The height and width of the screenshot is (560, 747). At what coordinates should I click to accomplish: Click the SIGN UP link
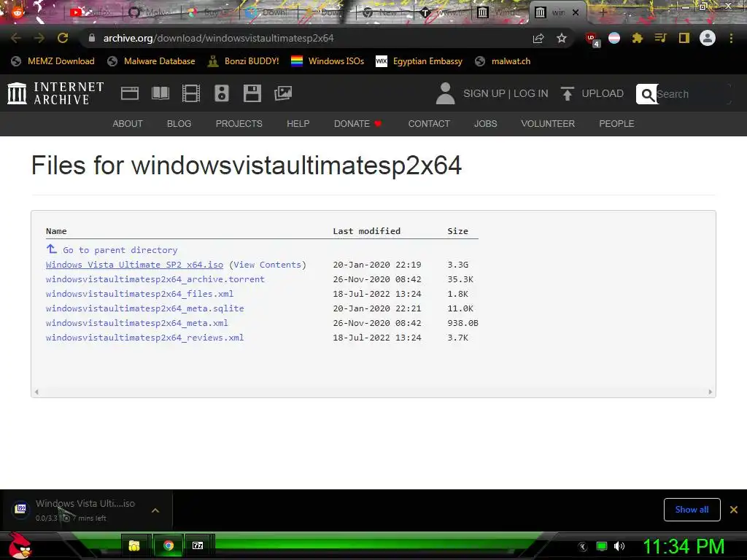click(x=484, y=93)
